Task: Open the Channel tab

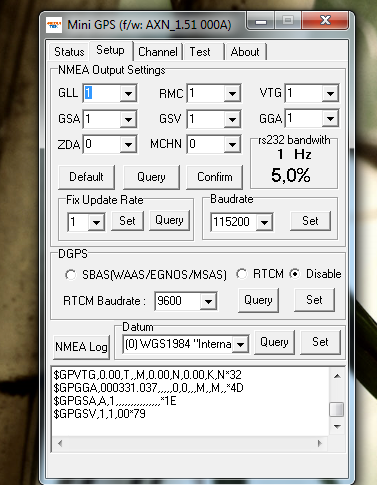Action: pyautogui.click(x=158, y=52)
